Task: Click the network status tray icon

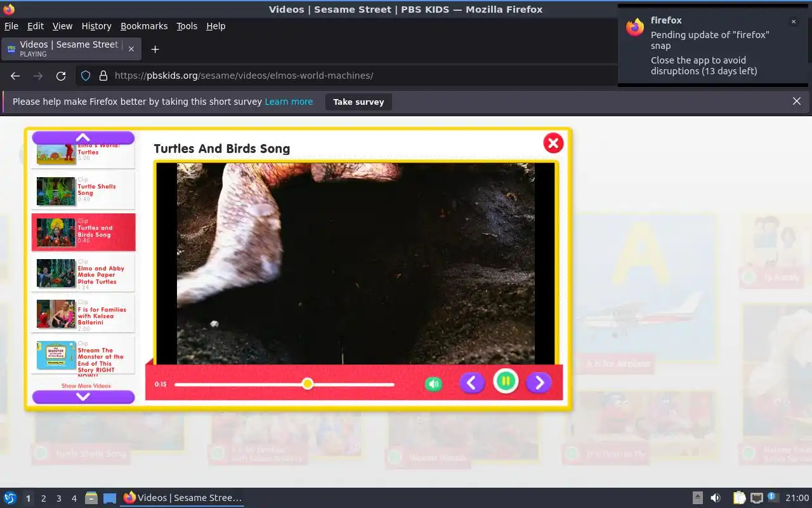Action: pyautogui.click(x=756, y=498)
